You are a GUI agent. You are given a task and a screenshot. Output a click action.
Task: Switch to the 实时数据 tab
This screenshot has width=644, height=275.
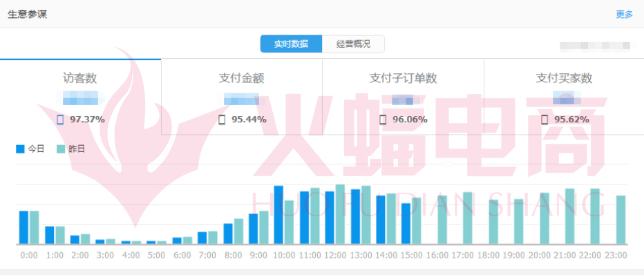click(291, 44)
